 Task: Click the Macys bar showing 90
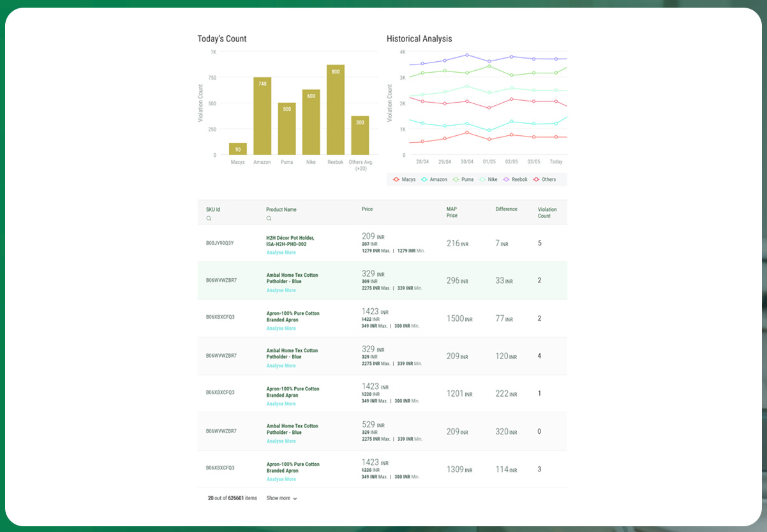(x=238, y=149)
